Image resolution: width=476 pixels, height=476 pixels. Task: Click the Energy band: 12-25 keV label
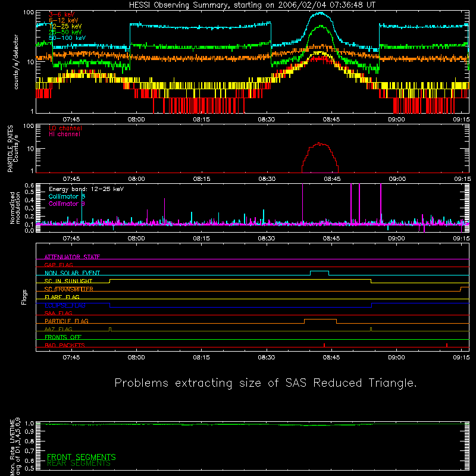point(86,189)
